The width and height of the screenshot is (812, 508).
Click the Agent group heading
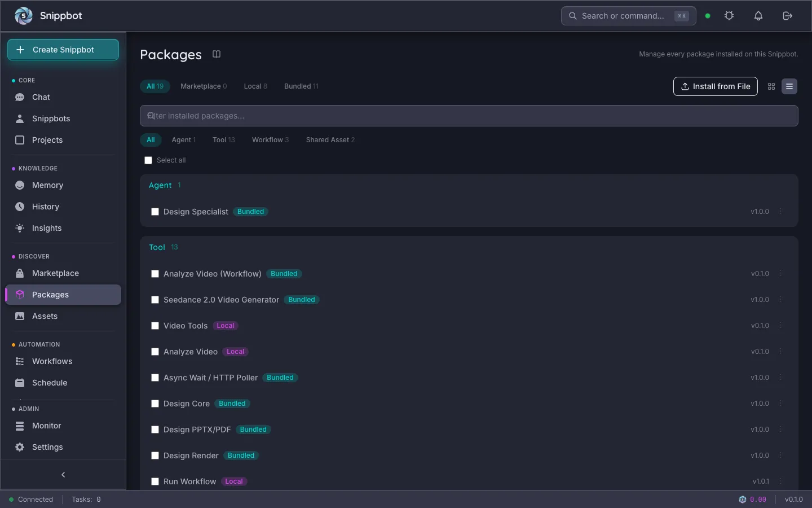(160, 185)
